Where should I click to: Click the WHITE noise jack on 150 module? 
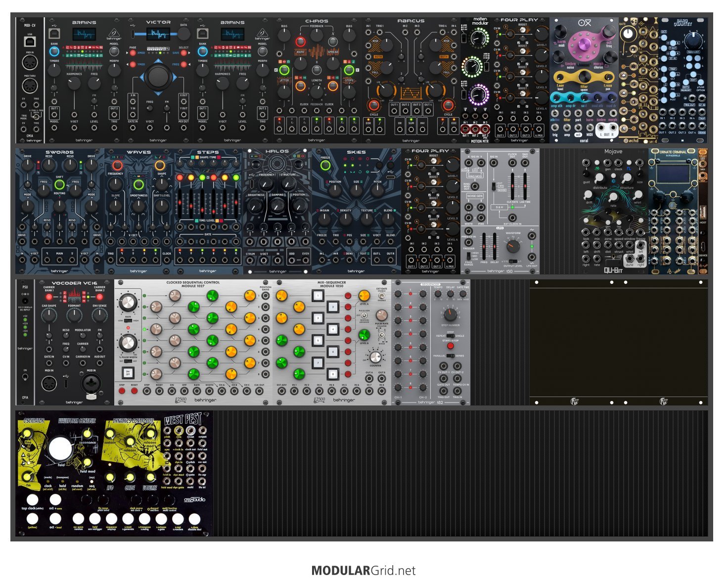click(468, 217)
